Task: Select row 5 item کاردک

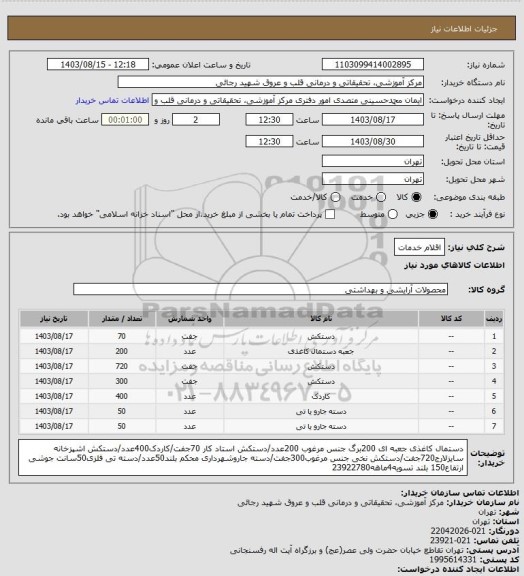Action: (321, 396)
